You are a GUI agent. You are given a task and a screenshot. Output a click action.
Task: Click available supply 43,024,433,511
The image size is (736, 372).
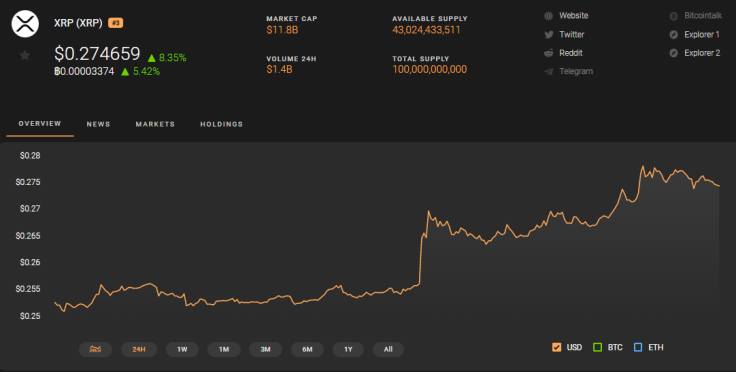tap(426, 30)
